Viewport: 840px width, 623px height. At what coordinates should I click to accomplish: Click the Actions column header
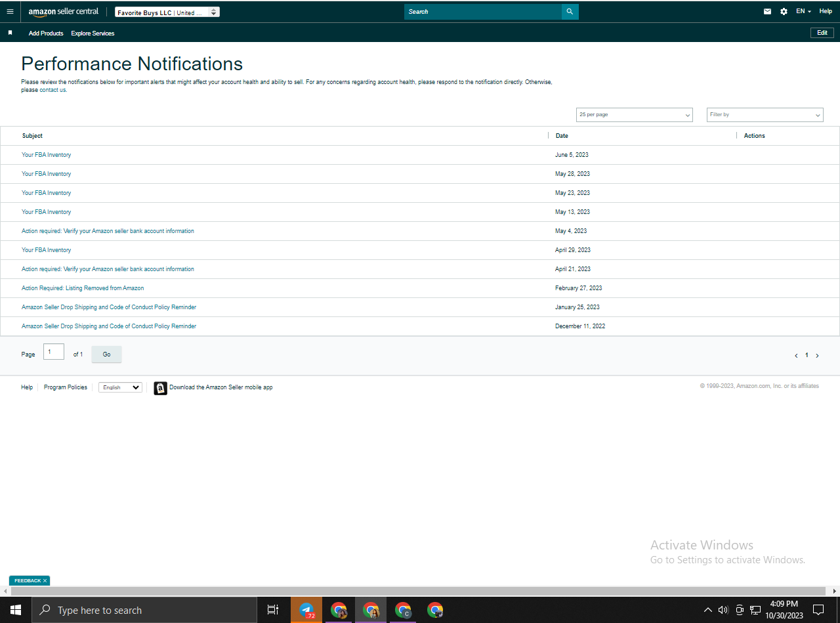[x=755, y=136]
